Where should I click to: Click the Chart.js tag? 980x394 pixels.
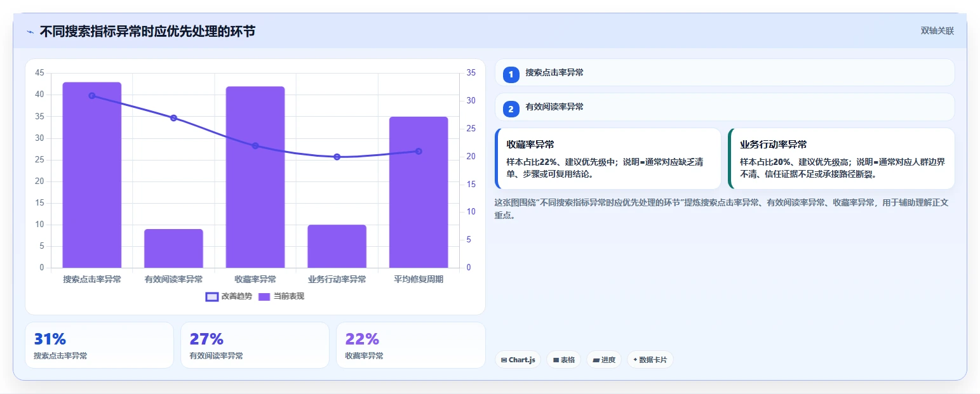tap(518, 360)
